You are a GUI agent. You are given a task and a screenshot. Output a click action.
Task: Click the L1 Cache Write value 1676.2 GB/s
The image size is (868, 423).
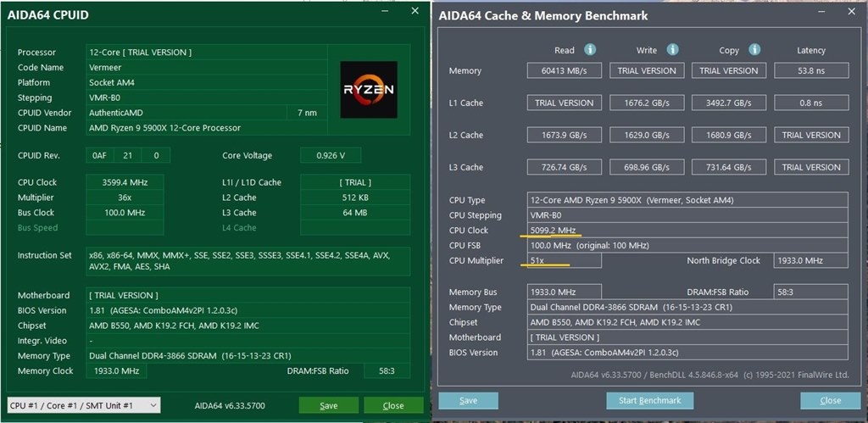[x=647, y=103]
